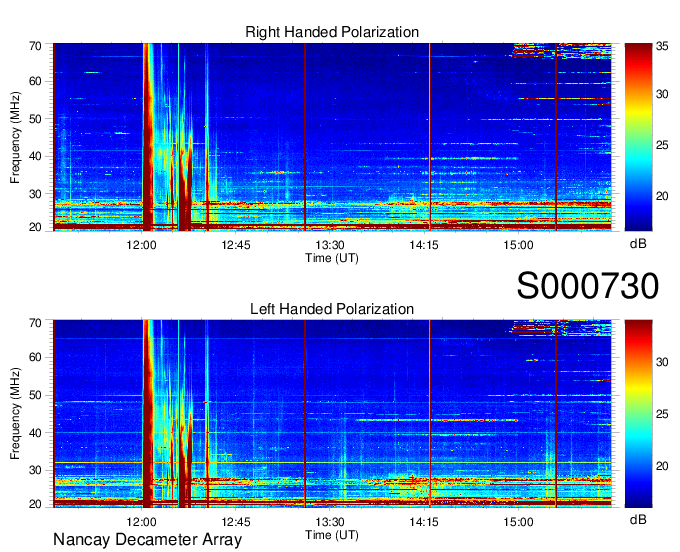Click the "14:15" tick of the Right Handed plot
The image size is (680, 552).
(424, 245)
